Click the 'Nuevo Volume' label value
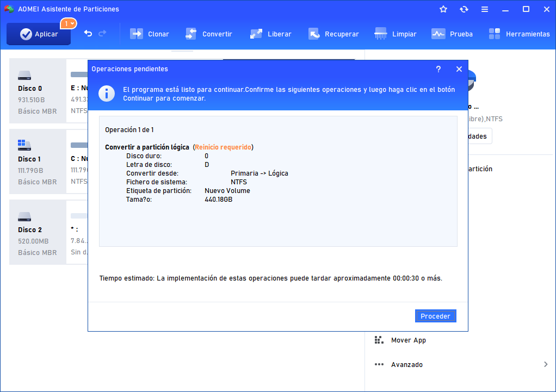The width and height of the screenshot is (556, 392). coord(227,191)
